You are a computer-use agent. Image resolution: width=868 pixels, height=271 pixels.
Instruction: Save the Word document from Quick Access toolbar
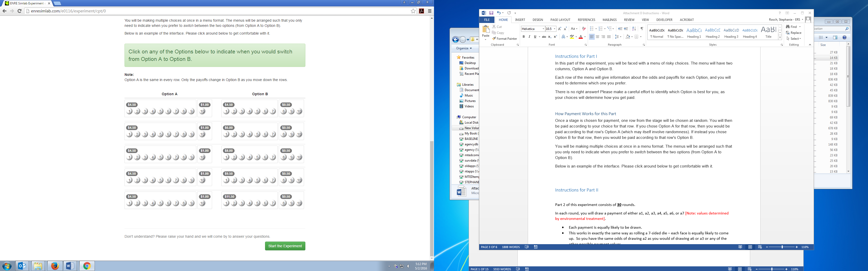[491, 13]
